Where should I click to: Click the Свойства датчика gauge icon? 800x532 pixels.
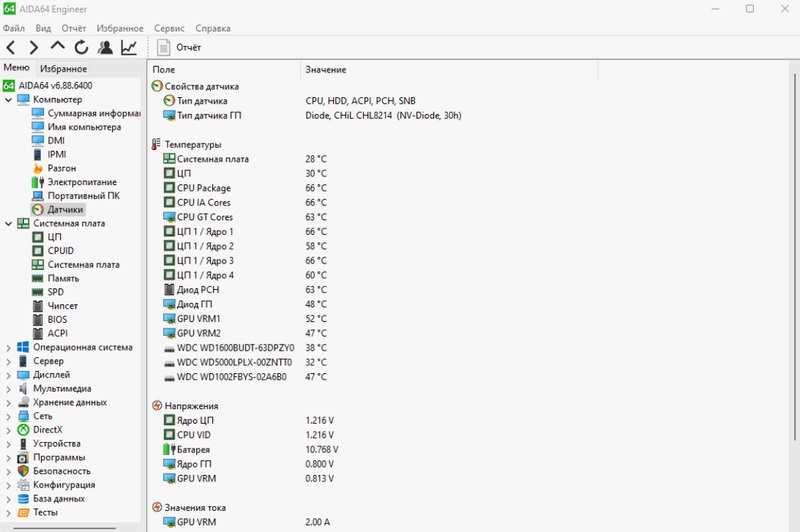pos(157,86)
